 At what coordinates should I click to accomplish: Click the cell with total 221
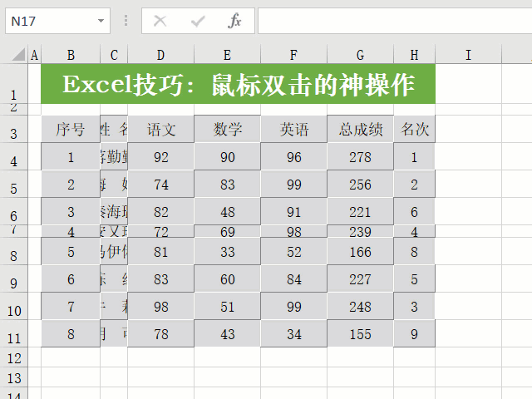click(360, 211)
